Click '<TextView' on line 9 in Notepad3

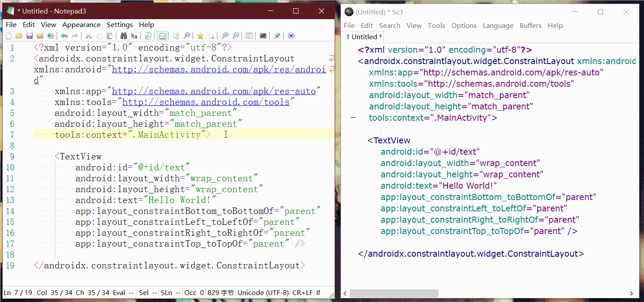[78, 156]
